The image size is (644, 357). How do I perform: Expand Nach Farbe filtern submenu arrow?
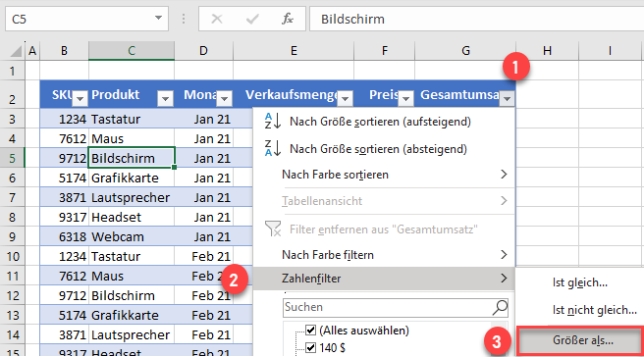tap(504, 255)
